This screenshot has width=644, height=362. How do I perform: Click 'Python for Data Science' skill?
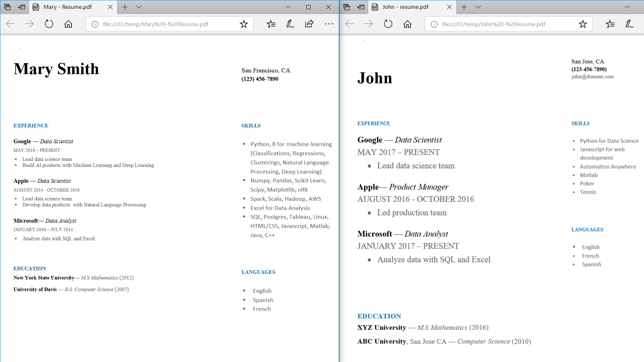click(609, 141)
